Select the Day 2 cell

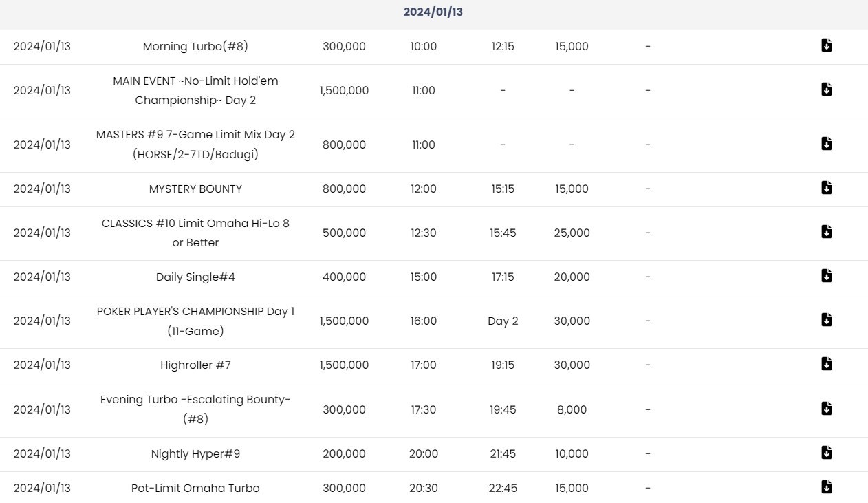[x=503, y=321]
